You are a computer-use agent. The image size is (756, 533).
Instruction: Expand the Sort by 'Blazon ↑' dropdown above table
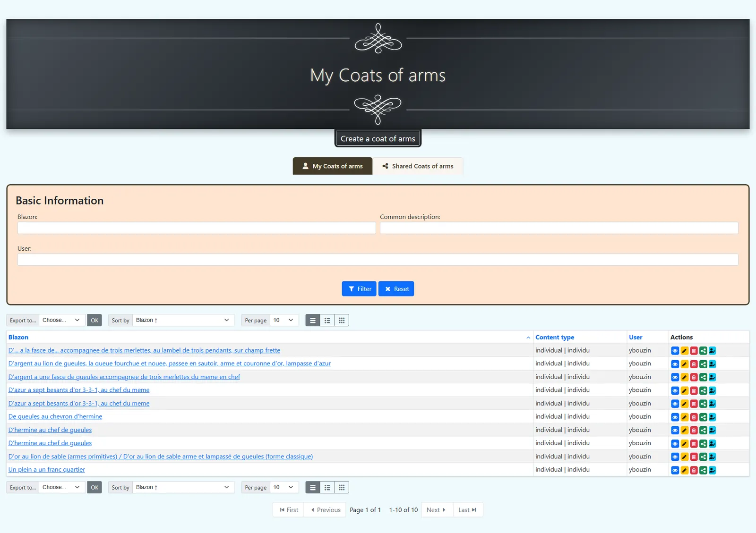[x=183, y=320]
